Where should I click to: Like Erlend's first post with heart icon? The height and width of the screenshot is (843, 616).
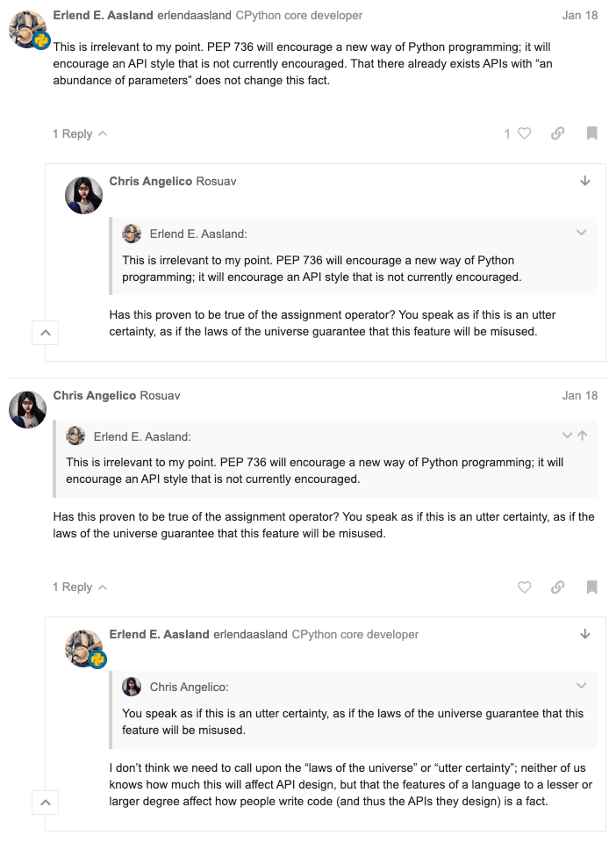[x=524, y=133]
